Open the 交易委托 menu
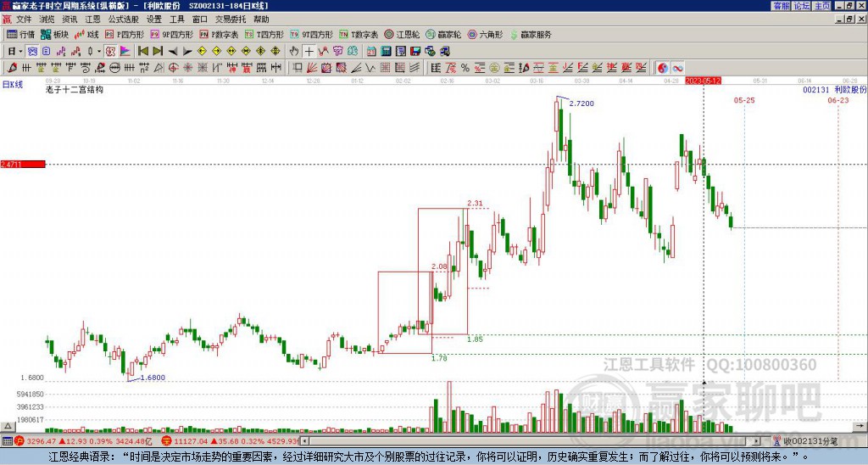 pyautogui.click(x=231, y=20)
